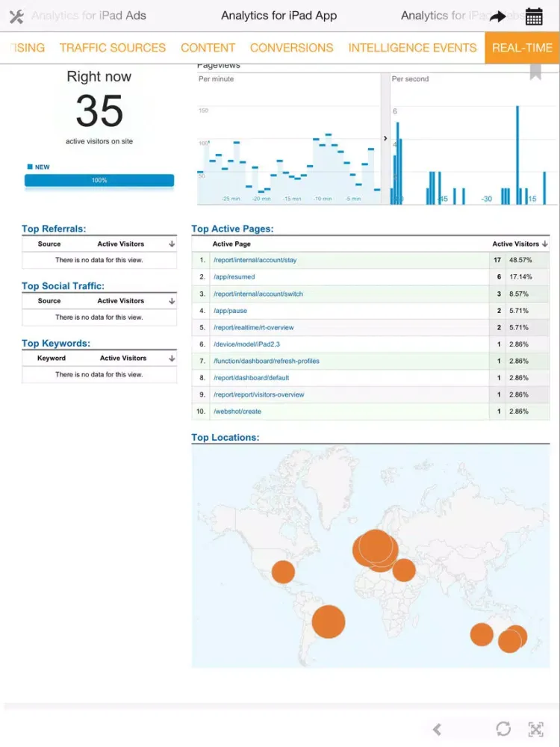
Task: Click the Keyword column header
Action: point(52,359)
